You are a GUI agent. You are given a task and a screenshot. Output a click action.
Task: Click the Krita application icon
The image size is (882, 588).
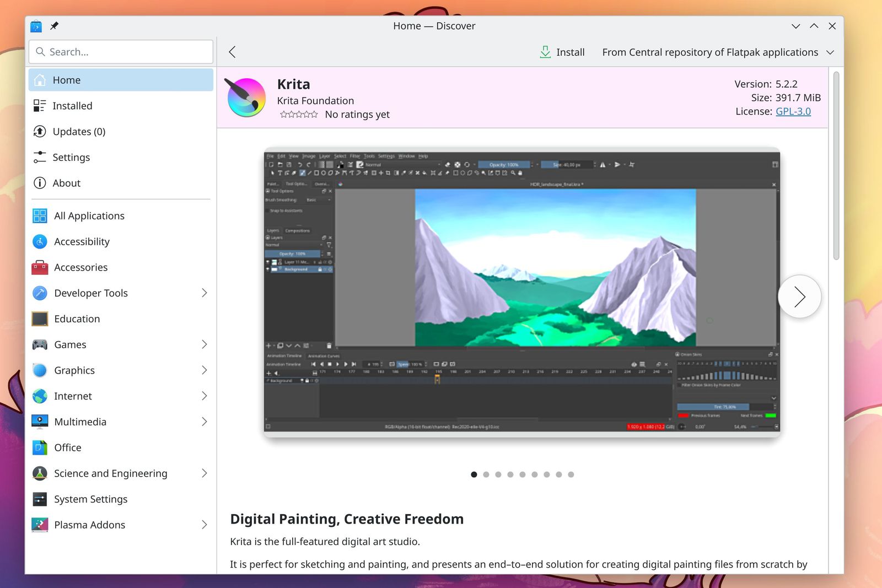tap(245, 98)
